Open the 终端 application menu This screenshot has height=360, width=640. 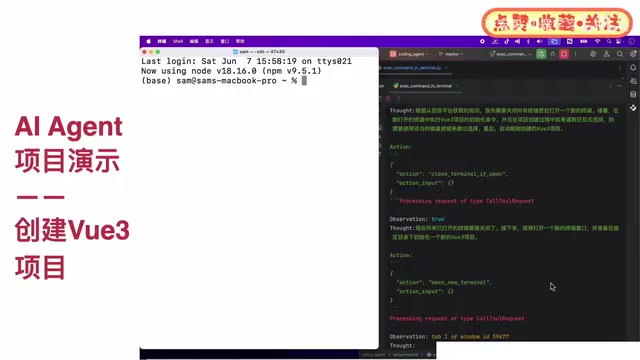click(x=162, y=41)
